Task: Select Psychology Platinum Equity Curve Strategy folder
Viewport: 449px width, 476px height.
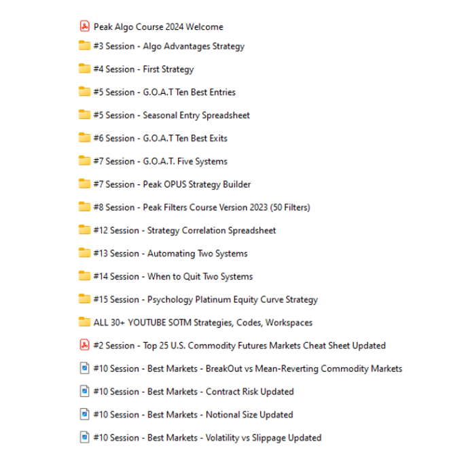Action: (x=205, y=300)
